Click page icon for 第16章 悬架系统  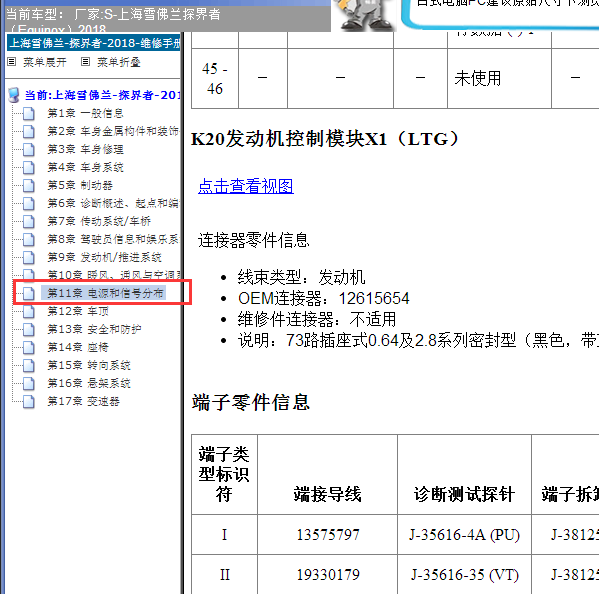[29, 384]
